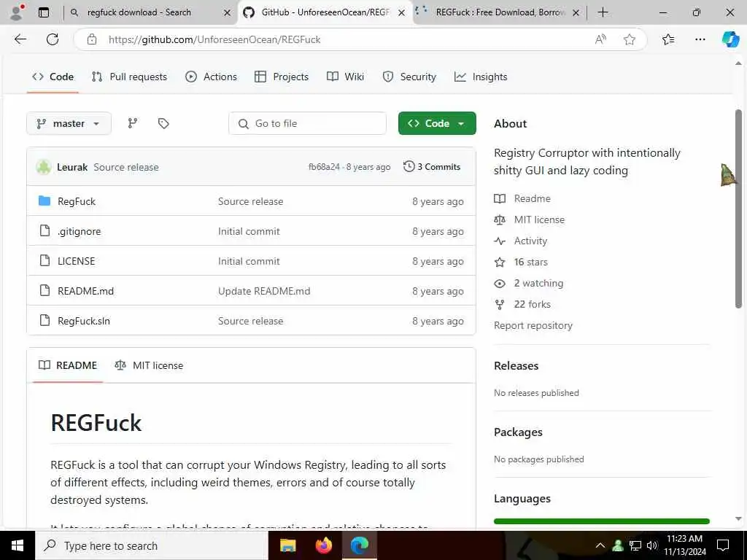Screen dimensions: 747x560
Task: View repository Activity link
Action: (521, 241)
